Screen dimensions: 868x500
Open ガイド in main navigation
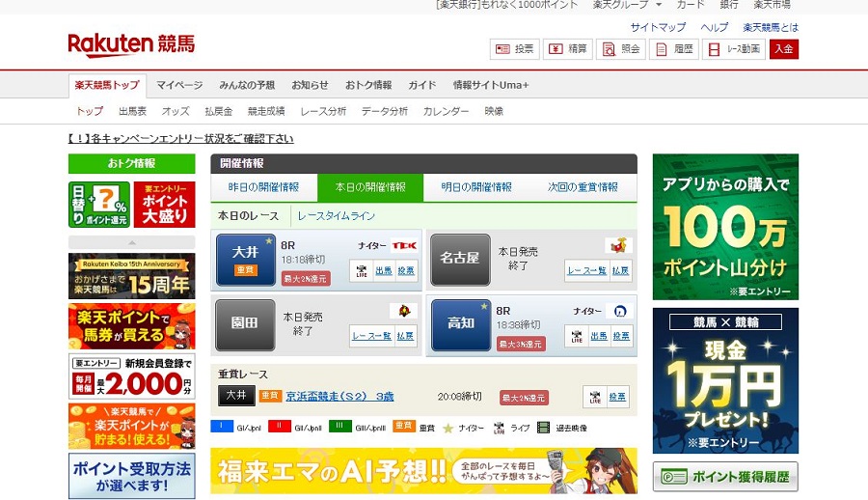tap(422, 85)
